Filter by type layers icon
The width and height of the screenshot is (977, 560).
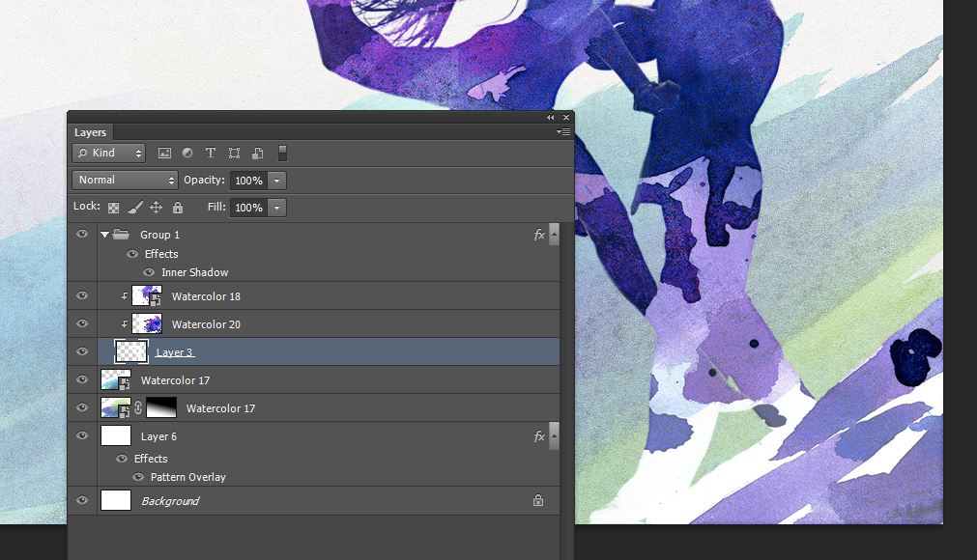pyautogui.click(x=211, y=153)
